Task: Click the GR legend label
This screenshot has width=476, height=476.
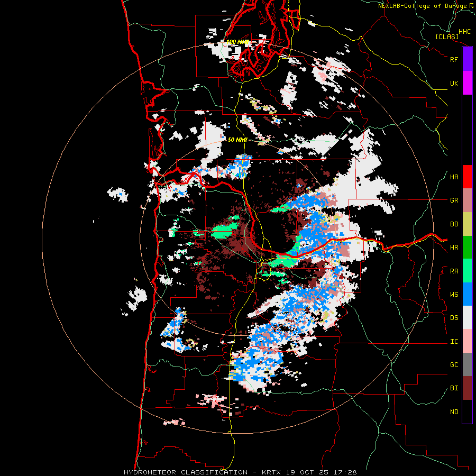Action: [x=454, y=200]
